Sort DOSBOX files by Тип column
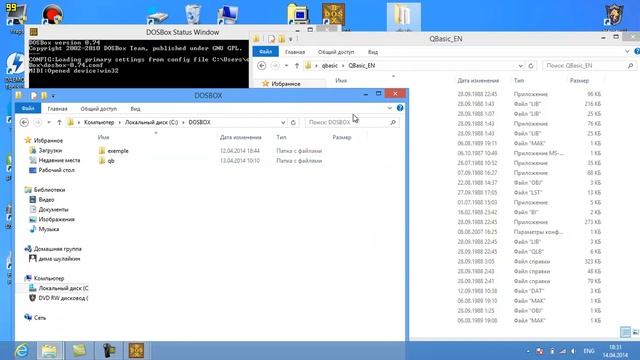Image resolution: width=640 pixels, height=360 pixels. click(x=281, y=138)
